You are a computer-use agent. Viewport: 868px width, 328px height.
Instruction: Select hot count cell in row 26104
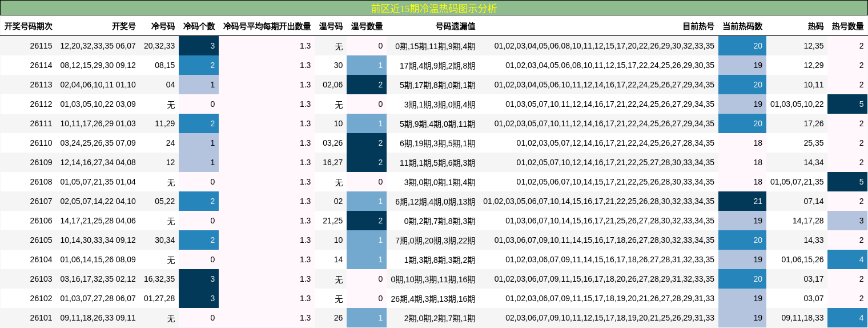coord(847,259)
